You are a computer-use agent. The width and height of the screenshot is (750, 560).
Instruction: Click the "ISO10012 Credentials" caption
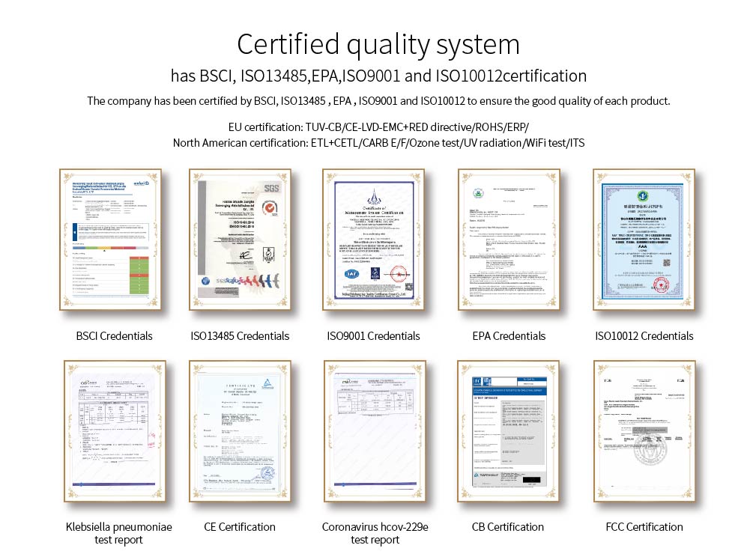pyautogui.click(x=644, y=336)
